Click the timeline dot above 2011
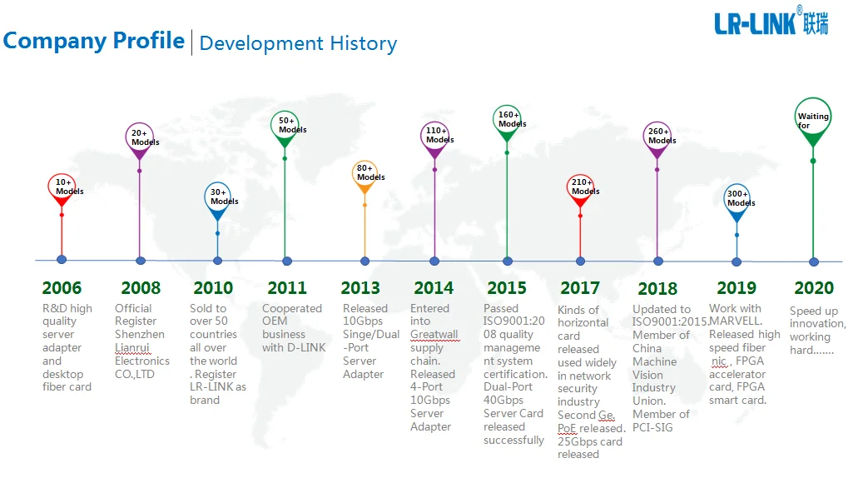Image resolution: width=868 pixels, height=483 pixels. (287, 261)
